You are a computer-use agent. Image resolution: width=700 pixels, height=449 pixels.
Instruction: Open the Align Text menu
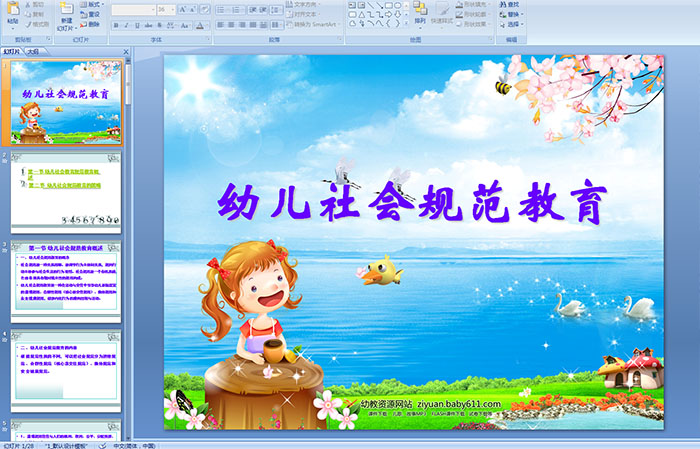tap(304, 14)
